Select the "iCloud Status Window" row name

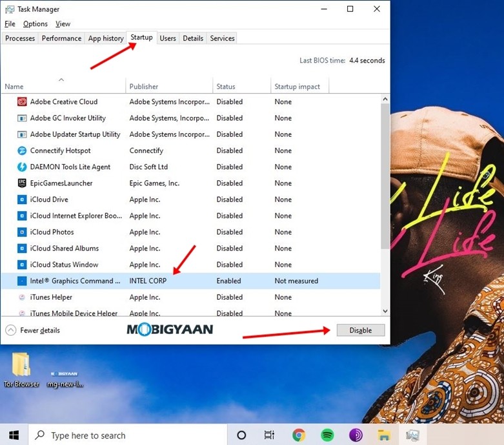pos(64,265)
